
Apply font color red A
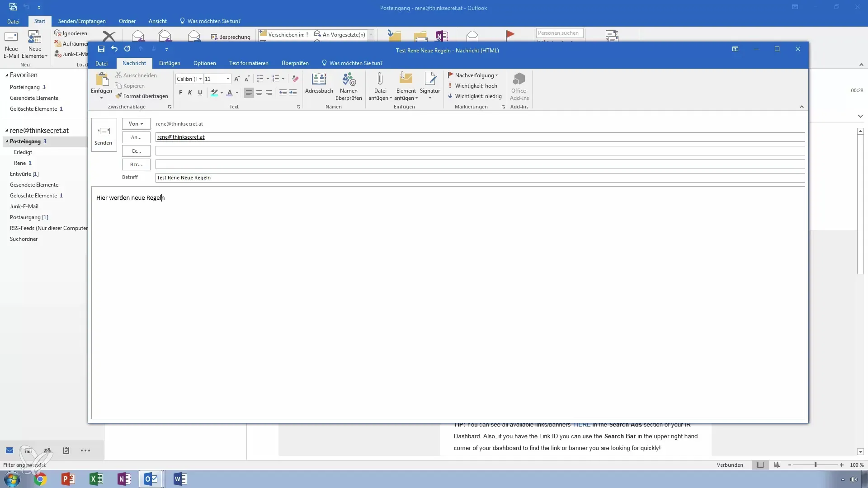230,93
